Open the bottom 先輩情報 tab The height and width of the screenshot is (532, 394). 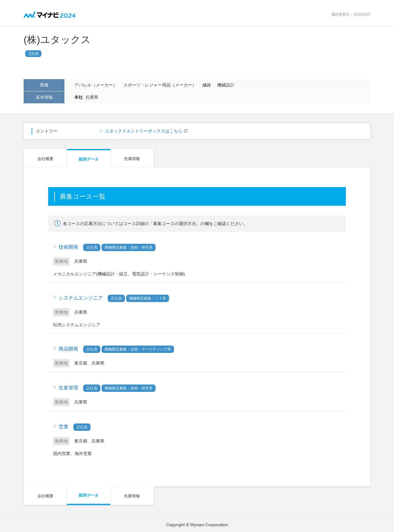[132, 496]
